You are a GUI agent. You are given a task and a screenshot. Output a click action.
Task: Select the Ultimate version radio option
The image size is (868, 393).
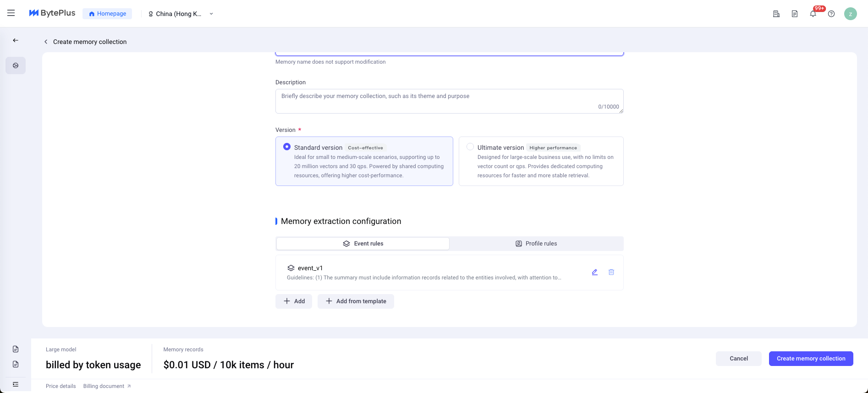pos(470,147)
